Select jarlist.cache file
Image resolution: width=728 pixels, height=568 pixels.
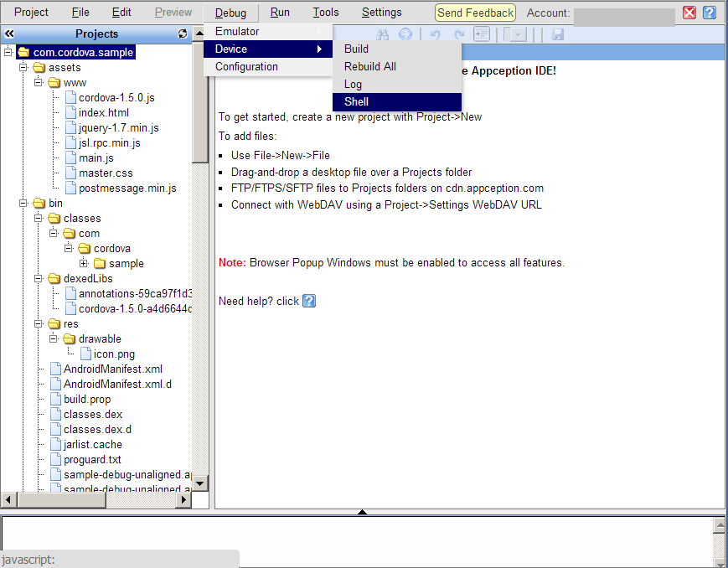(x=93, y=445)
